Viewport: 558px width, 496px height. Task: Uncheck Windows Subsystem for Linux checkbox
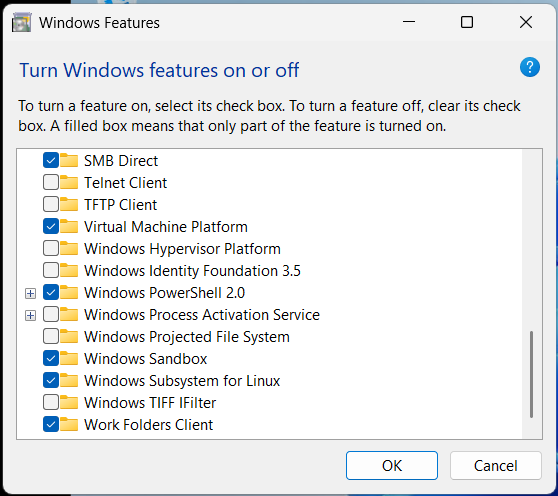51,380
